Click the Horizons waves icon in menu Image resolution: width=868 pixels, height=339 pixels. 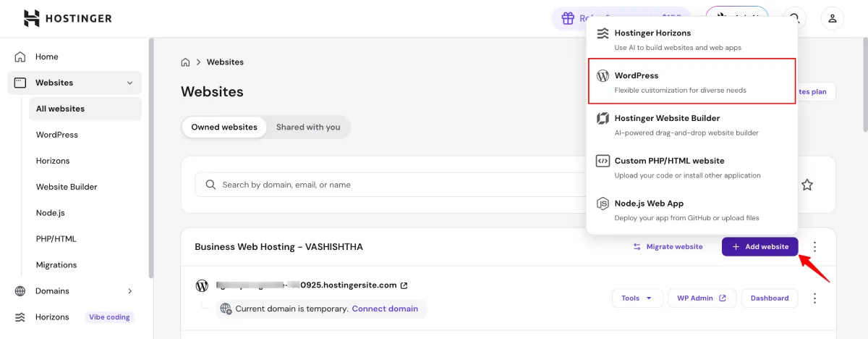click(x=603, y=33)
